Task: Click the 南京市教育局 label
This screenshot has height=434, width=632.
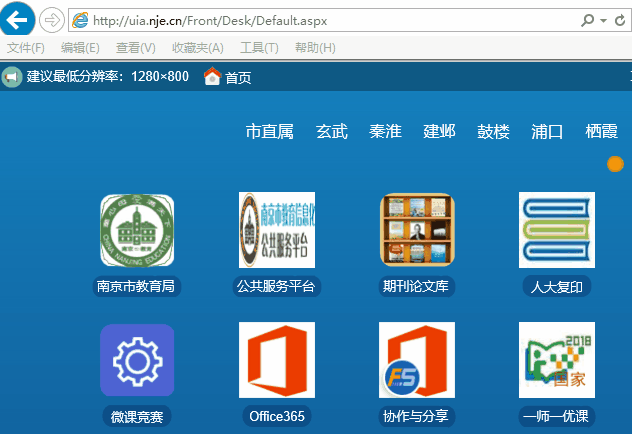Action: click(x=136, y=287)
